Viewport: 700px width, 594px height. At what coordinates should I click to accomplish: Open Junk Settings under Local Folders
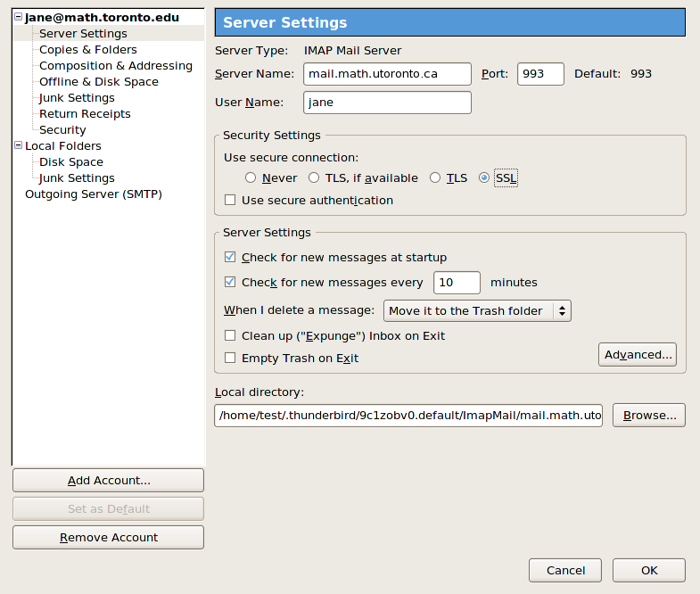[x=77, y=178]
